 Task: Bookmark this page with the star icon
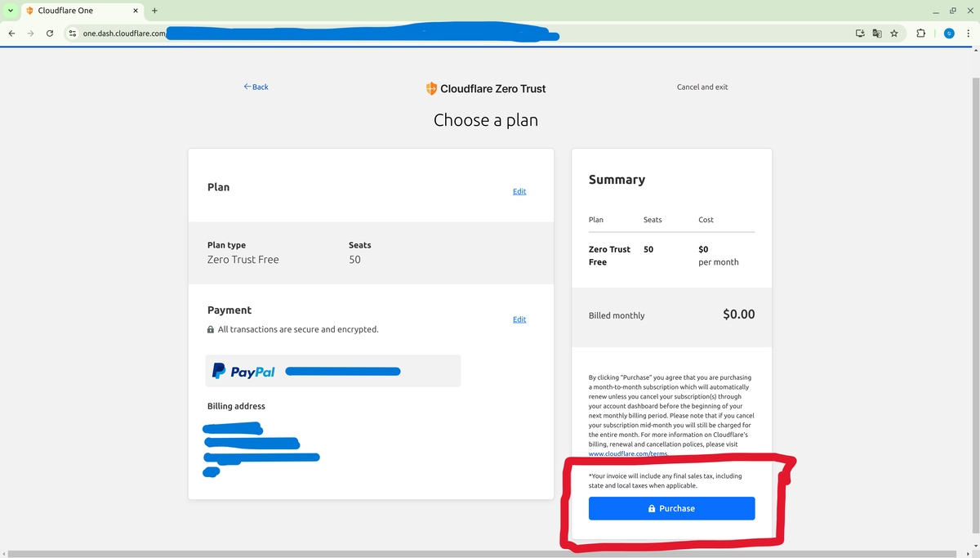click(x=894, y=33)
